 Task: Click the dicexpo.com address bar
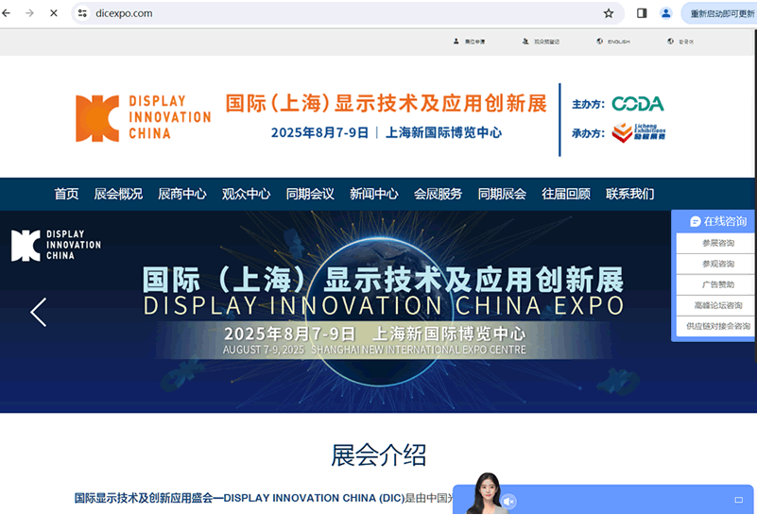pyautogui.click(x=348, y=13)
